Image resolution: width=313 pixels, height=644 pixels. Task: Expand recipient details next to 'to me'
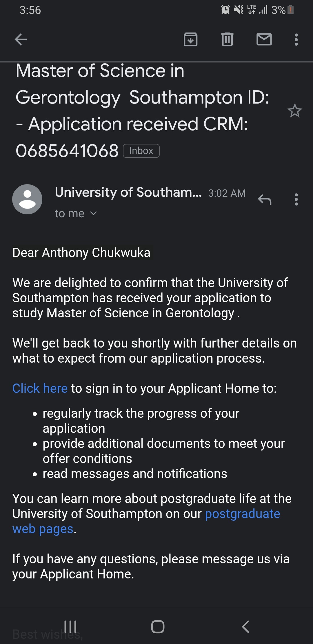tap(93, 214)
